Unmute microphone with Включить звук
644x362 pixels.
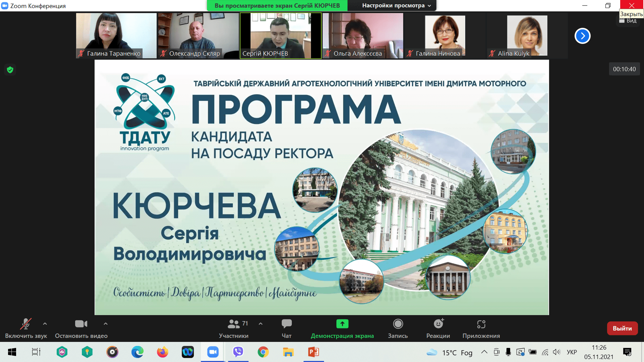[26, 328]
